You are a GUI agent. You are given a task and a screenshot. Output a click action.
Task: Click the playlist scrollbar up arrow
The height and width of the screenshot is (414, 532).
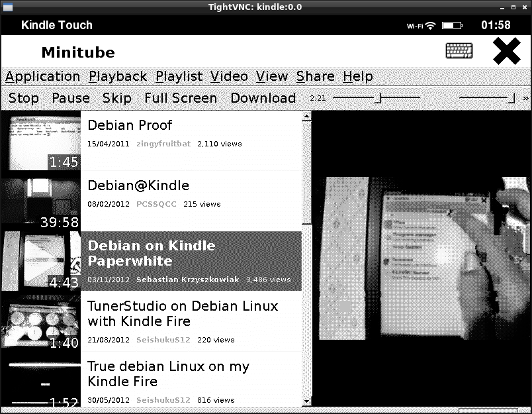pos(306,116)
